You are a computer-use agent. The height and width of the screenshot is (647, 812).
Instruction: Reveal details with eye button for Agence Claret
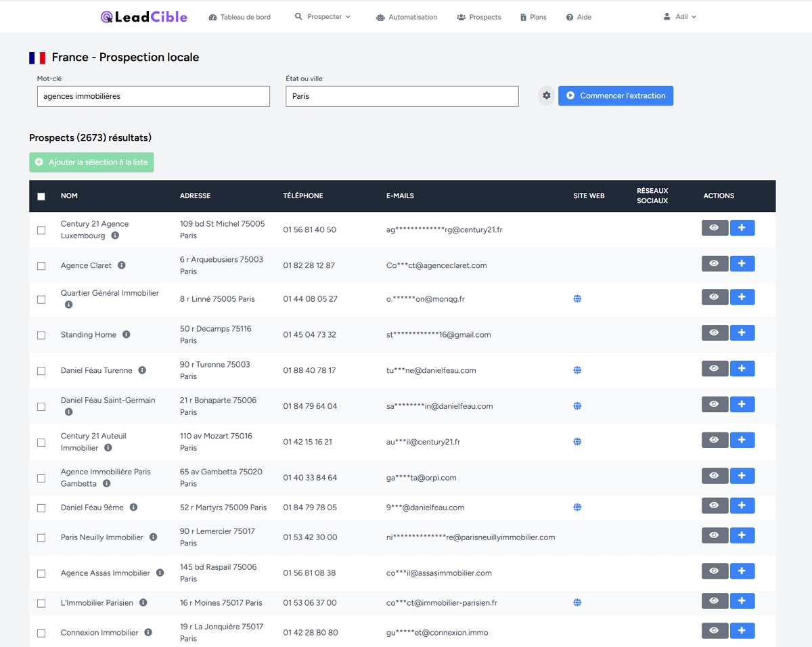coord(715,263)
